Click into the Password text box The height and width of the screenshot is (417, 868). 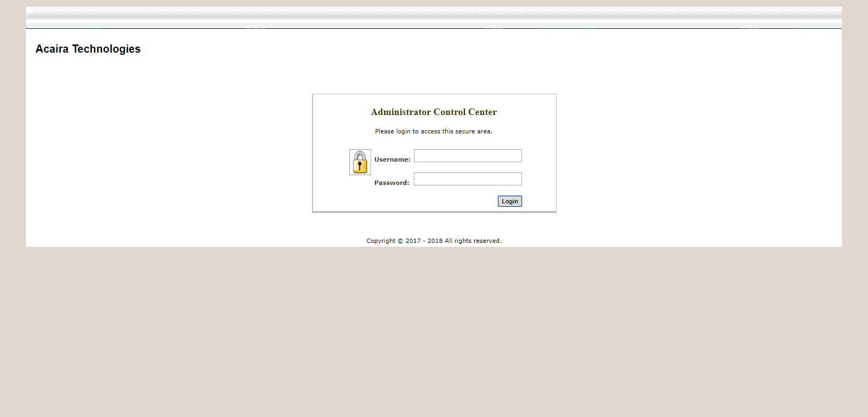point(468,179)
